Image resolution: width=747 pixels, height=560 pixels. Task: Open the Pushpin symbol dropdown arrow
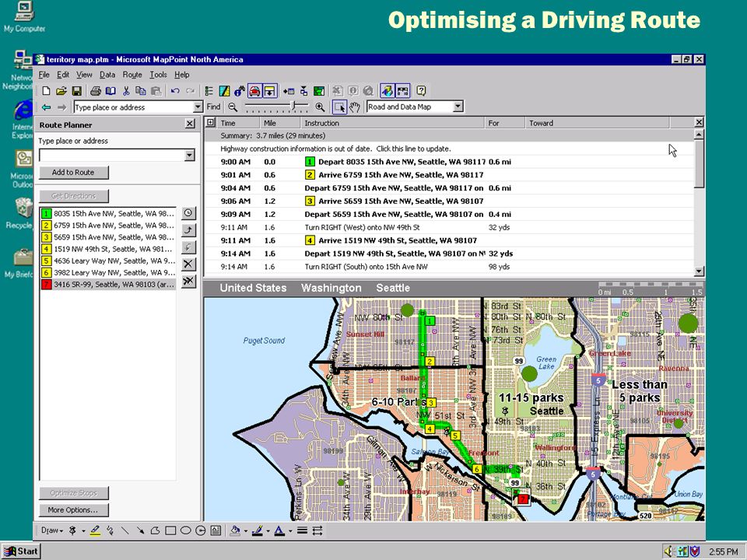83,531
